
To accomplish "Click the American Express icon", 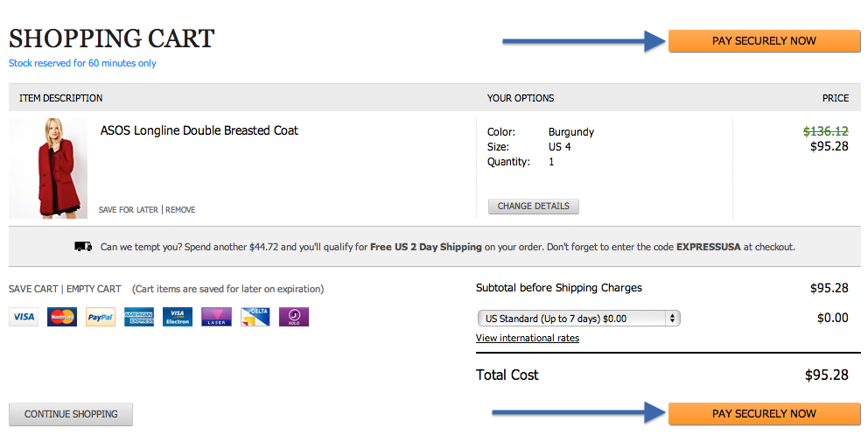I will coord(139,317).
